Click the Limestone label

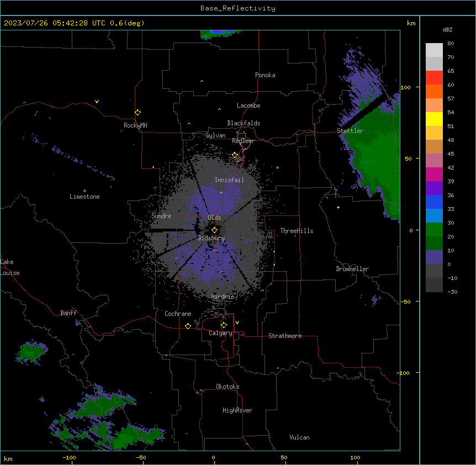tap(84, 197)
